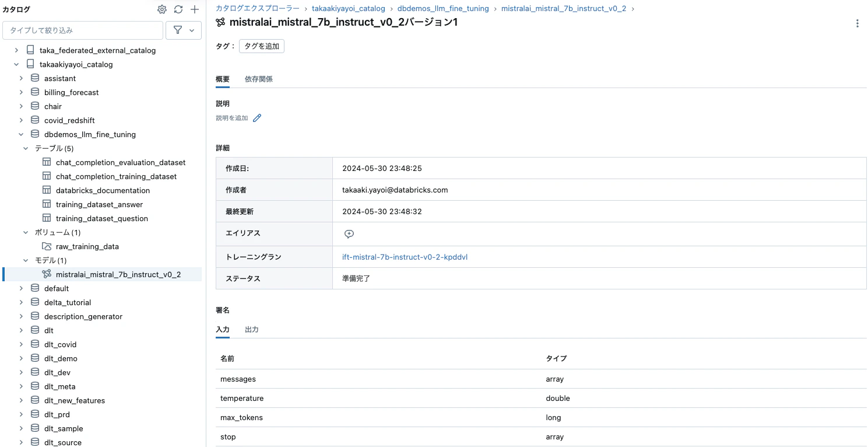Add an alias using the alias icon
Screen dimensions: 868x447
(349, 234)
